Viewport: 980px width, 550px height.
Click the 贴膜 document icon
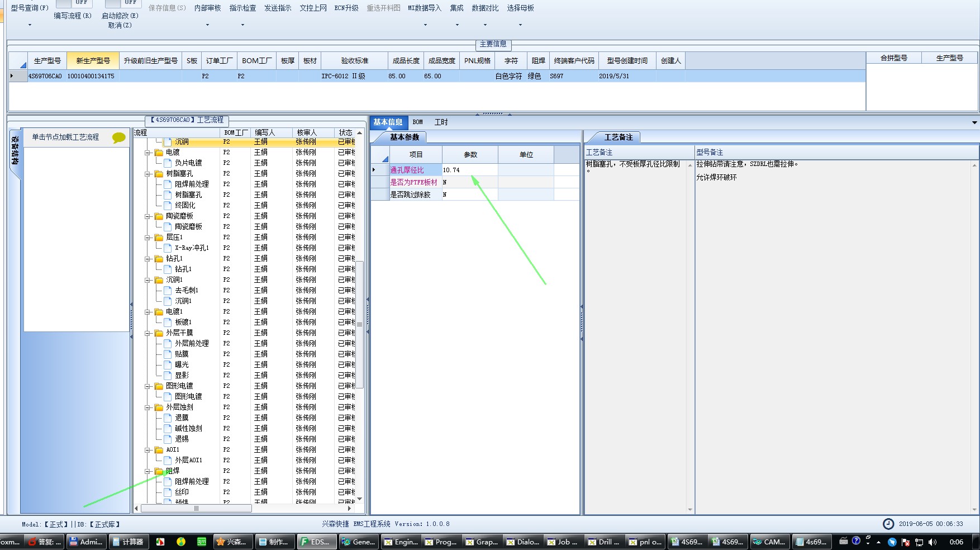pos(168,354)
